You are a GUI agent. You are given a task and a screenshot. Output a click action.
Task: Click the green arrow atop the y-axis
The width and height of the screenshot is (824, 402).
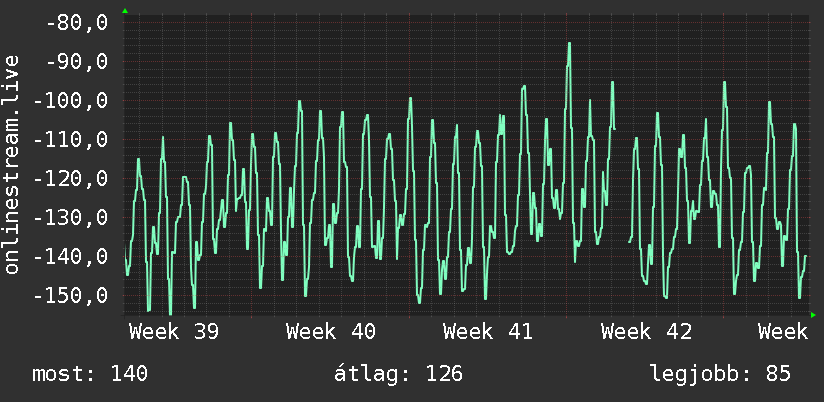tap(125, 11)
